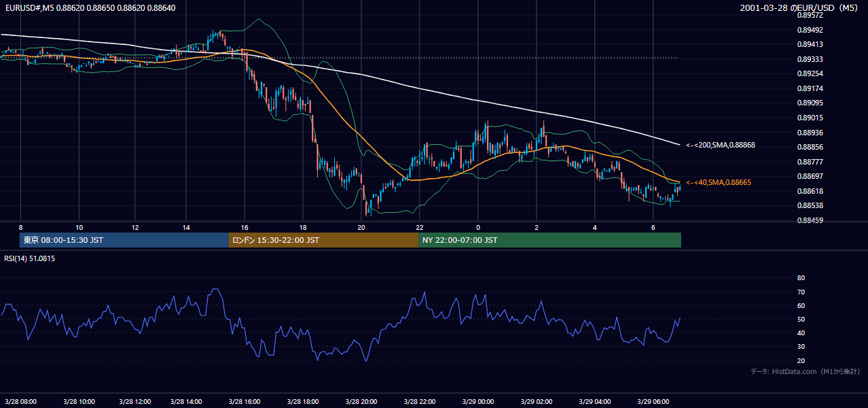Click hour label 8 under price chart
Viewport: 868px width, 408px height.
pyautogui.click(x=21, y=227)
